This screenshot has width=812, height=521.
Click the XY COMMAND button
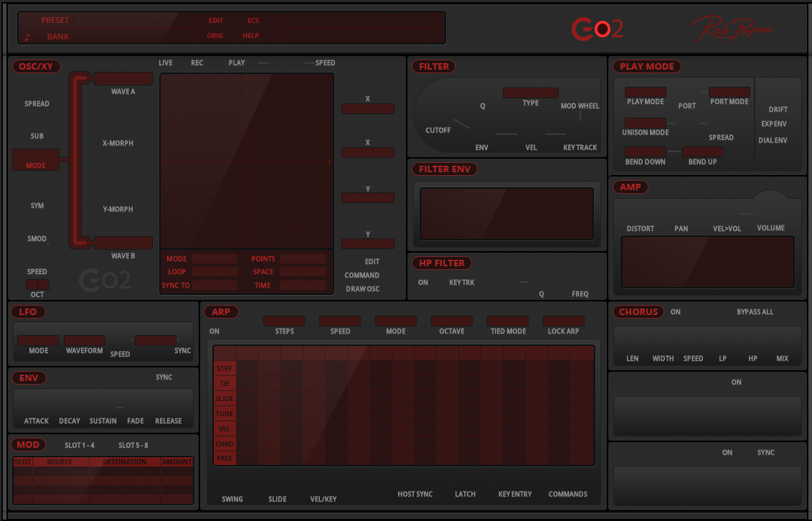[362, 276]
